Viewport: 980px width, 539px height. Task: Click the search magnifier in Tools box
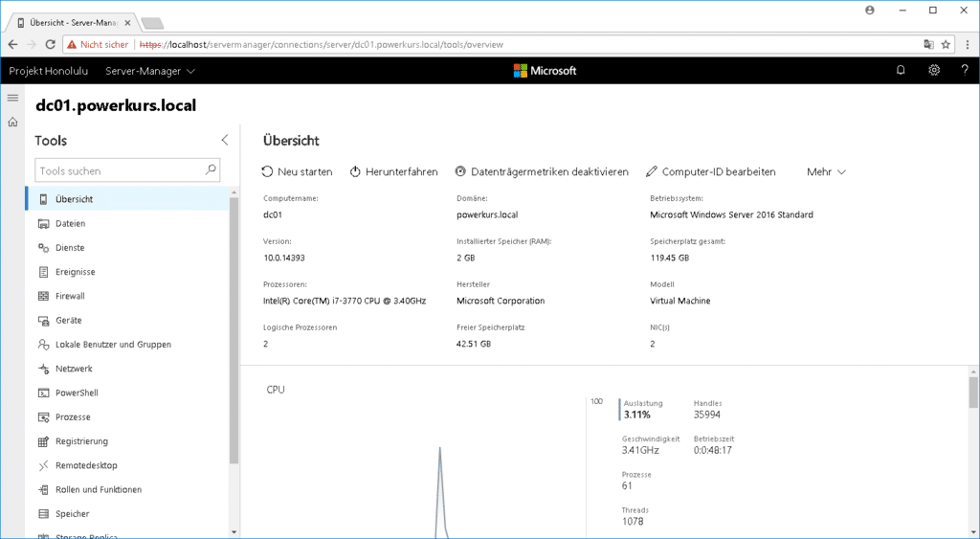[212, 170]
